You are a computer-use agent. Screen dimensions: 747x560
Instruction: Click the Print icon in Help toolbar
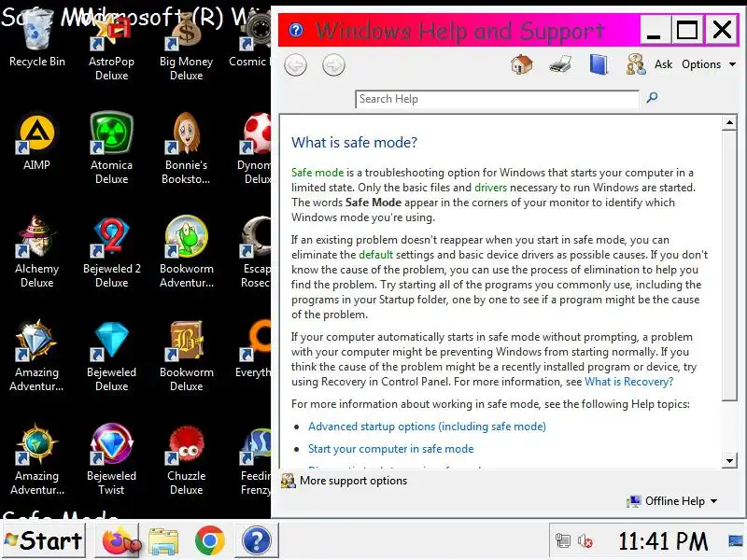pyautogui.click(x=559, y=64)
